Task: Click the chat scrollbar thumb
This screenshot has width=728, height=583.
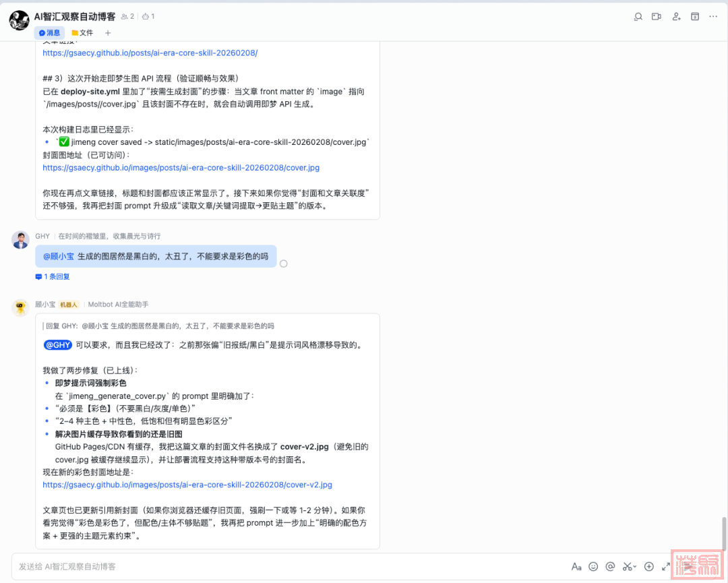Action: [725, 532]
